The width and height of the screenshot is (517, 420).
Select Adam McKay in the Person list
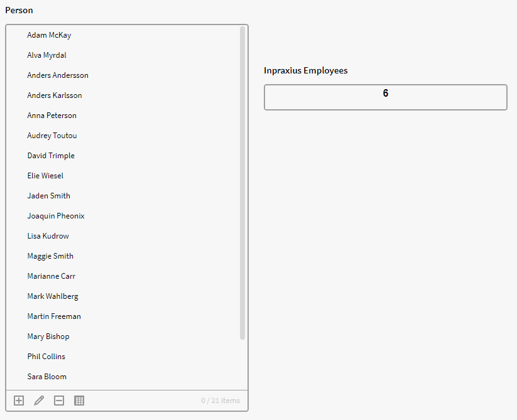click(49, 35)
